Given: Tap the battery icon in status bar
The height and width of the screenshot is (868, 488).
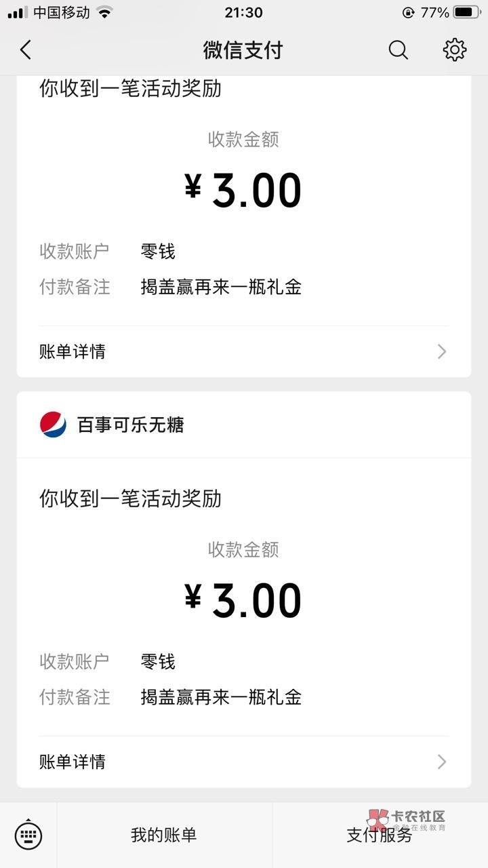Looking at the screenshot, I should click(467, 12).
